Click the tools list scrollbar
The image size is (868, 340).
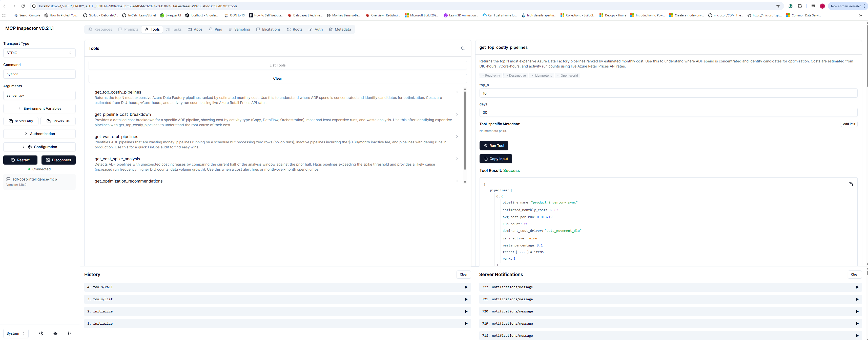(x=465, y=131)
